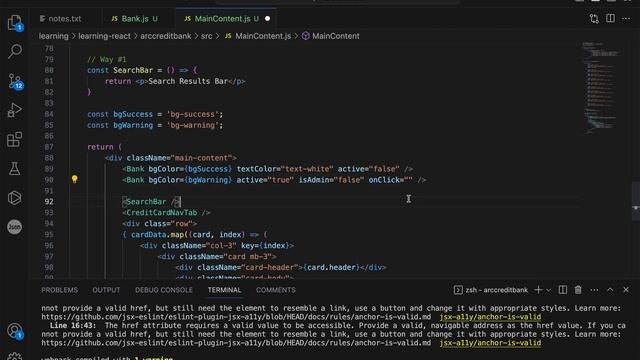Open the Explorer view in activity bar
Viewport: 640px width, 360px height.
(15, 22)
